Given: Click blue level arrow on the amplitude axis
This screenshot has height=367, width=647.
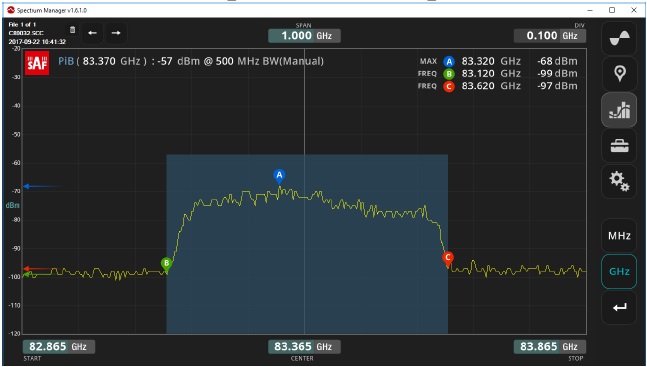Looking at the screenshot, I should (x=41, y=186).
